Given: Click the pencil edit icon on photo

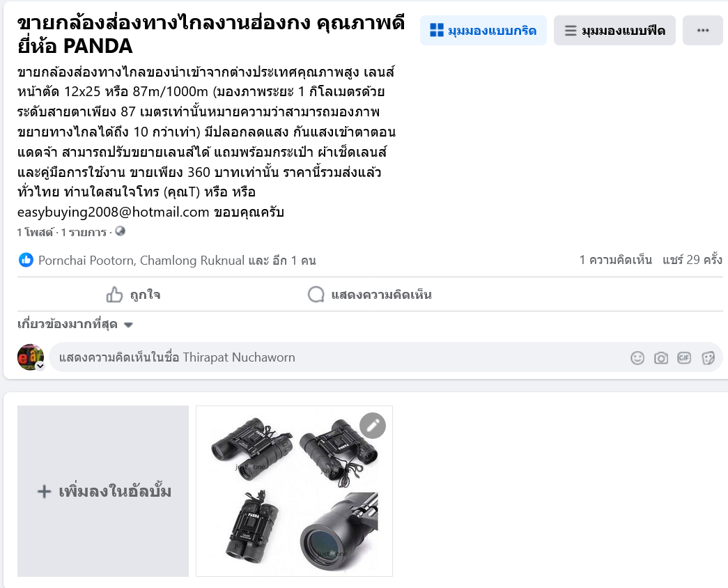Looking at the screenshot, I should pyautogui.click(x=373, y=426).
